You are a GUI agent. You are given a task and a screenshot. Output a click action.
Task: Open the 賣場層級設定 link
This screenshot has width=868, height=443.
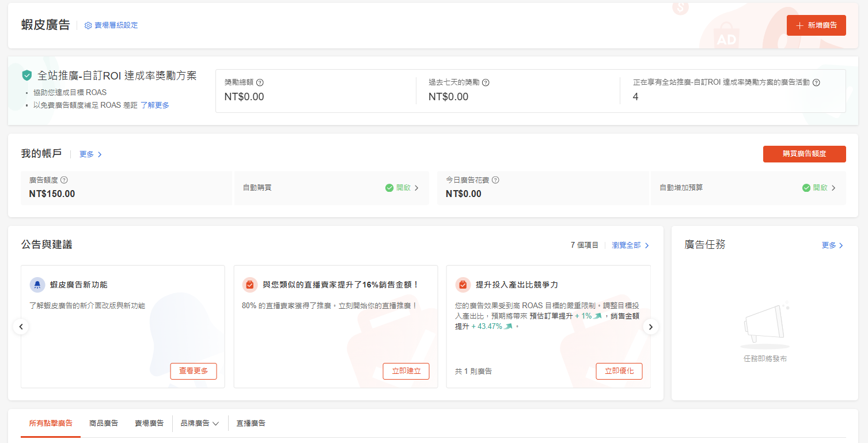pyautogui.click(x=111, y=25)
